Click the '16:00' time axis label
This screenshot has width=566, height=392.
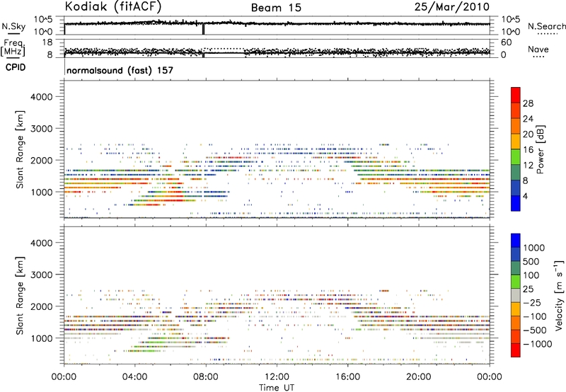(347, 377)
